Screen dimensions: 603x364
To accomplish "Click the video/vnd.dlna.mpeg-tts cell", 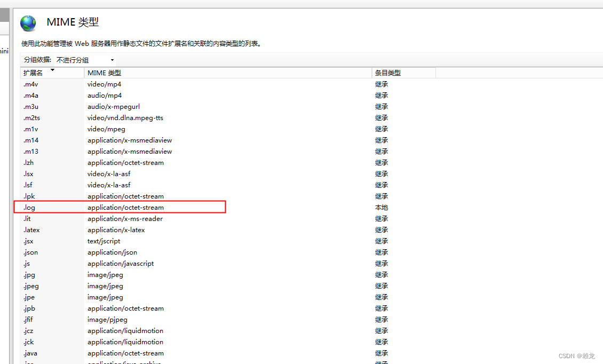I will 125,118.
